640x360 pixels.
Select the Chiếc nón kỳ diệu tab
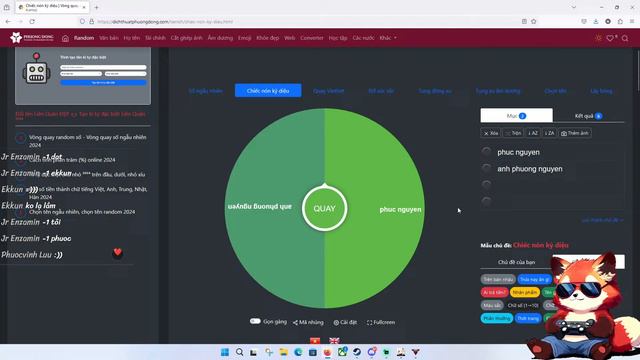coord(268,91)
